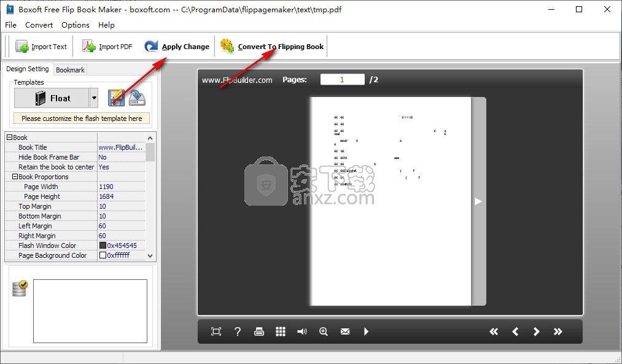Collapse the Book Proportions group
Screen dimensions: 622x364
pyautogui.click(x=15, y=176)
